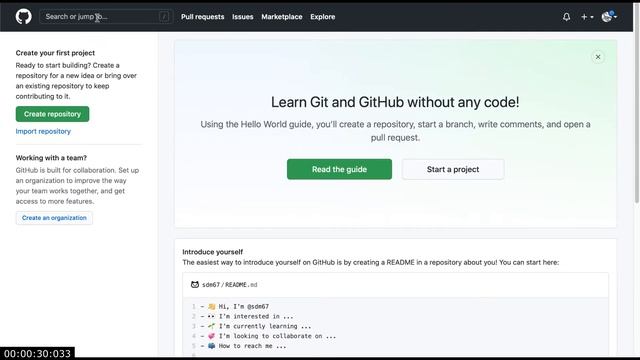Open the notifications bell
Screen dimensions: 640x360
point(566,17)
